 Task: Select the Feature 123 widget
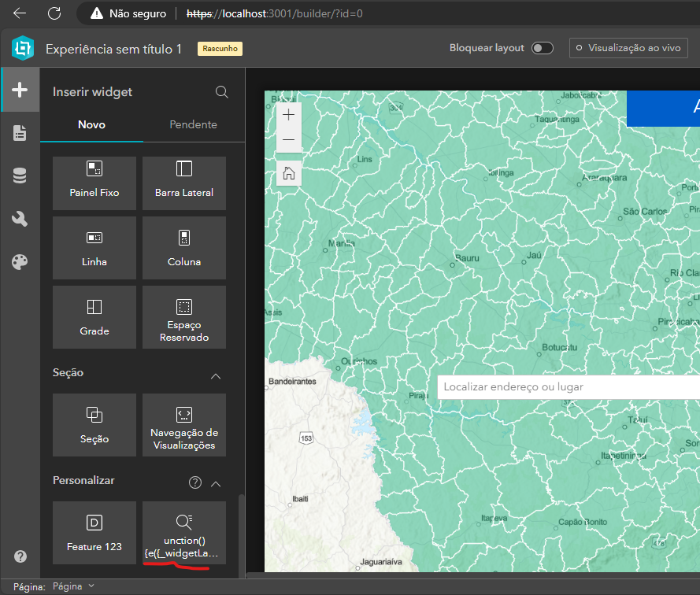point(94,533)
